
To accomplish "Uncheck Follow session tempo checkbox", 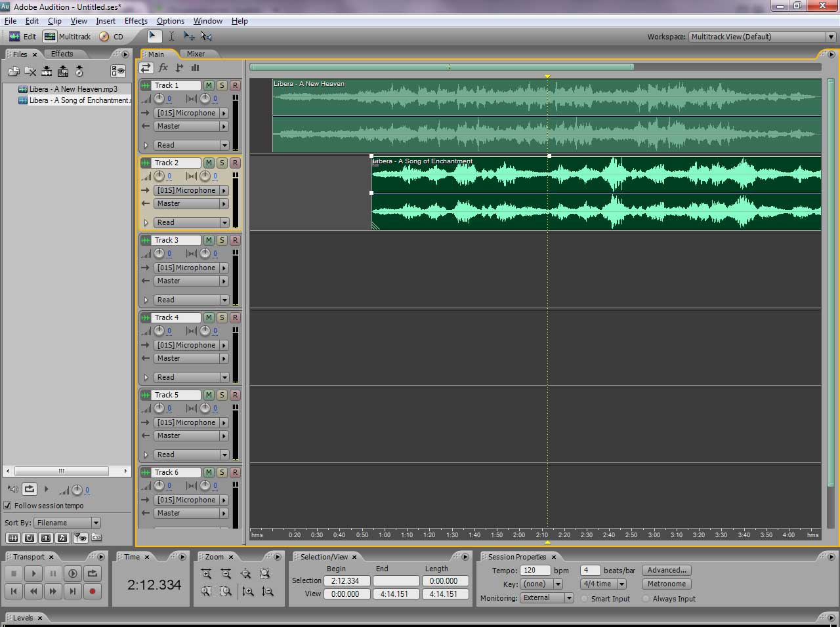I will 8,506.
